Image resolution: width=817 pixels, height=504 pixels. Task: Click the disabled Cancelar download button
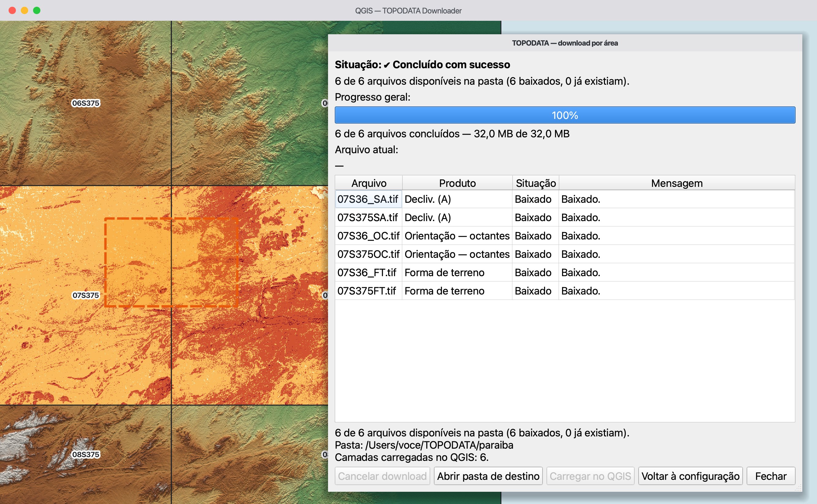pos(382,476)
